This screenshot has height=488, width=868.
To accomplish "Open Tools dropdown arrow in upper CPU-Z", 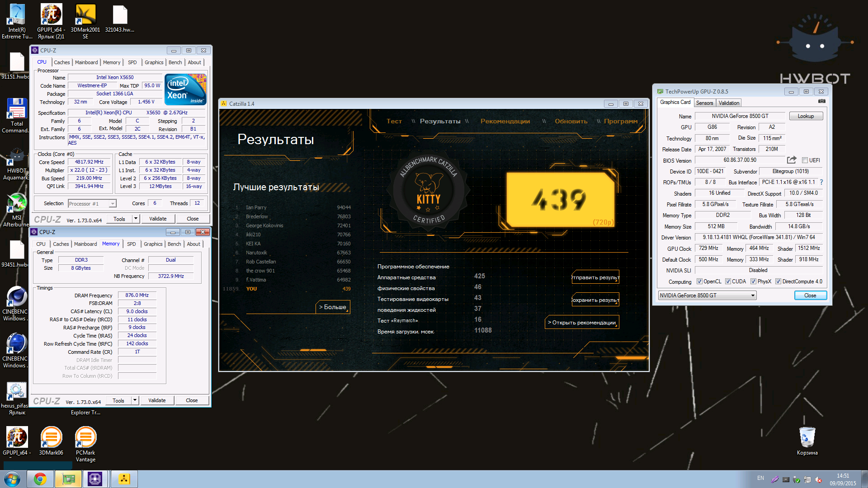I will click(136, 219).
